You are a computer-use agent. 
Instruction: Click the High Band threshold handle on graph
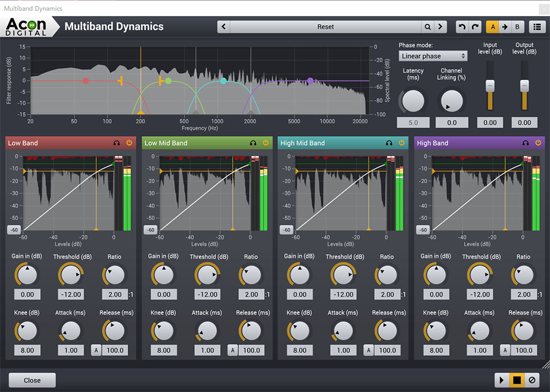[434, 171]
